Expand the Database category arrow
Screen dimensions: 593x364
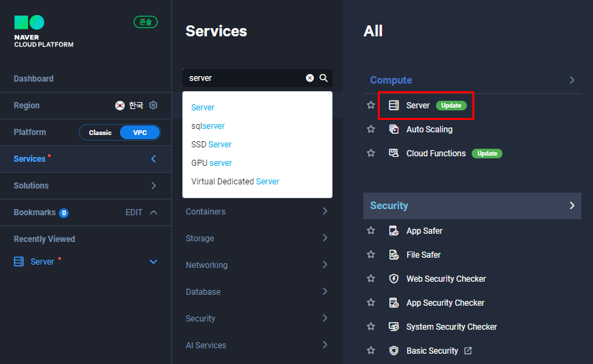coord(325,291)
